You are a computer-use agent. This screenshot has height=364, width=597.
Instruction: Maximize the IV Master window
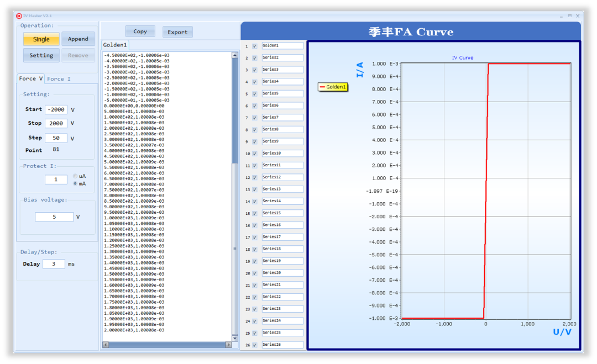(570, 16)
